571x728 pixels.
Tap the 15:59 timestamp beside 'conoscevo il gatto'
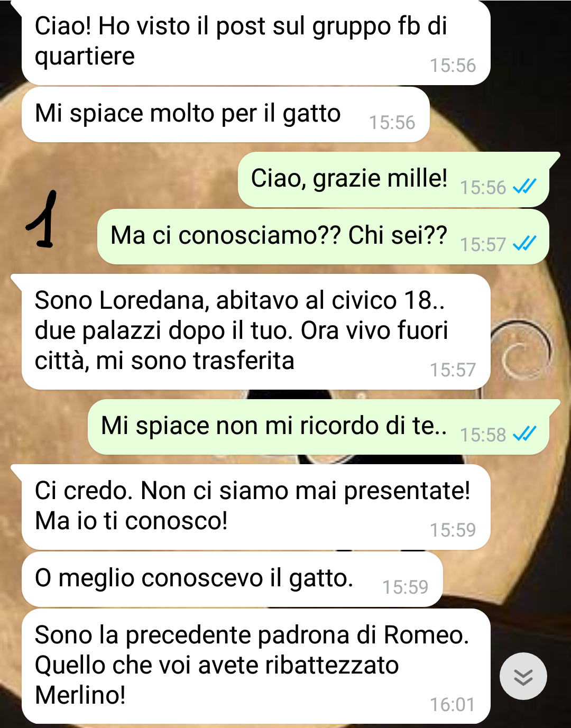click(405, 587)
